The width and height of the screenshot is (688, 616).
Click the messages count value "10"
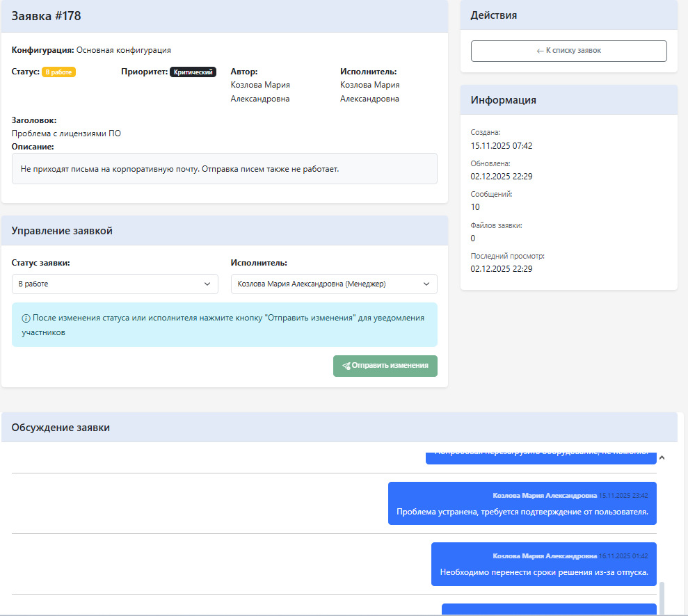click(x=475, y=207)
